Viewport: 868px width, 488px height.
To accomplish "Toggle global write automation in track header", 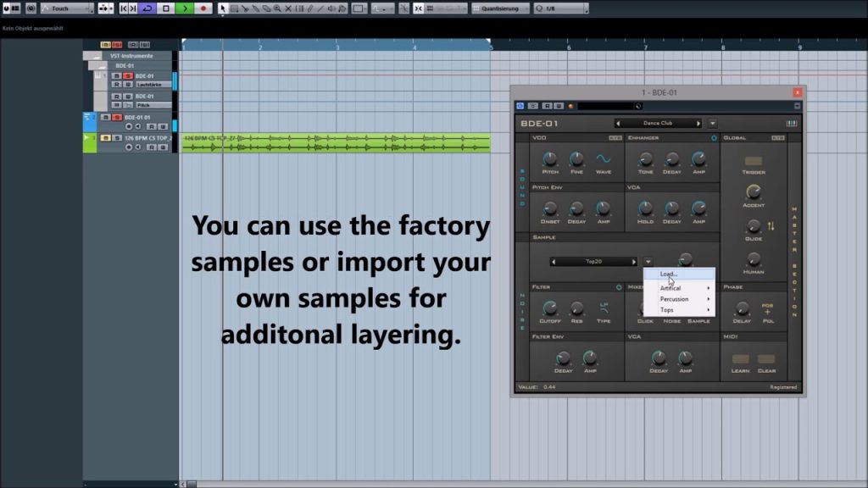I will coord(145,44).
